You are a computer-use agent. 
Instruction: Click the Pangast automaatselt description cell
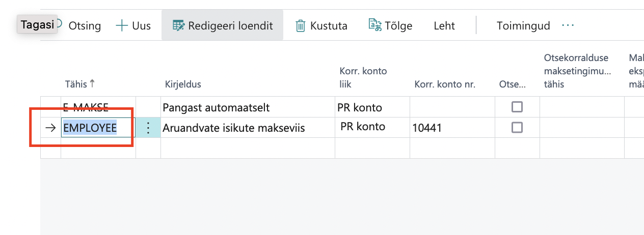pos(248,107)
